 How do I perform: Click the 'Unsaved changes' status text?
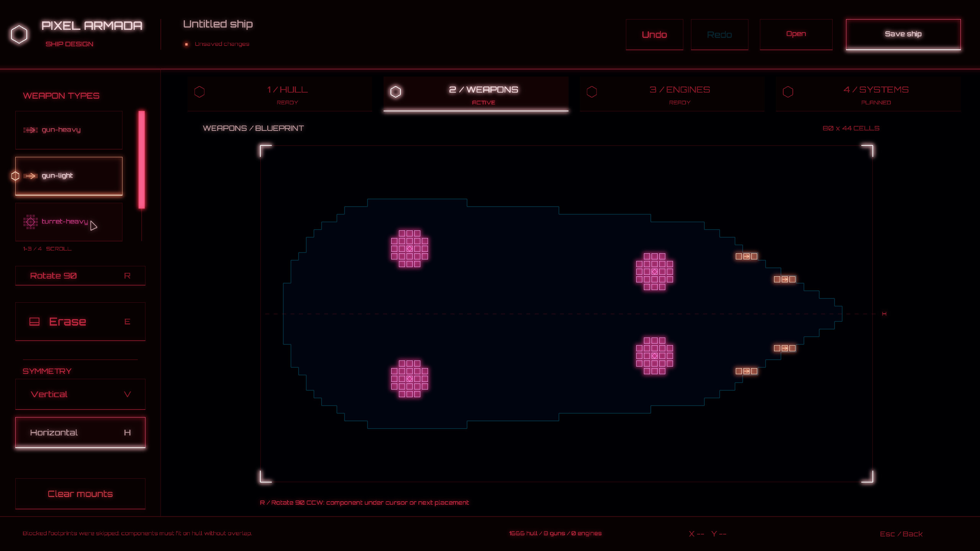(x=222, y=44)
